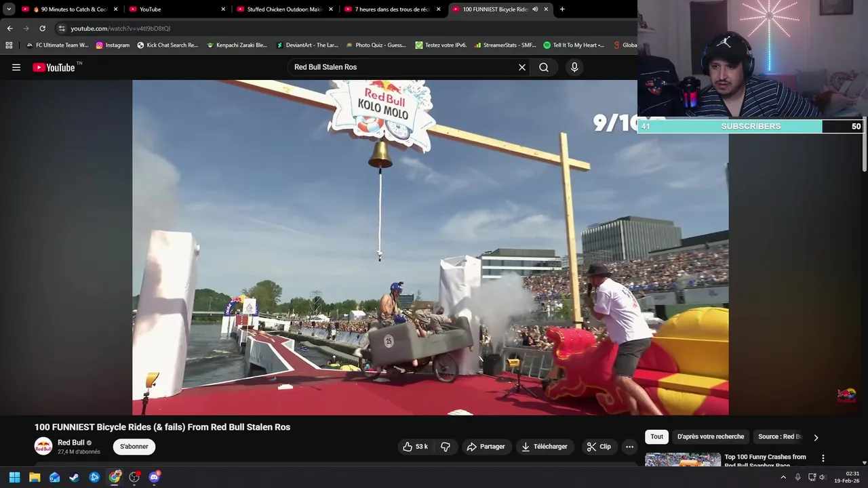Image resolution: width=868 pixels, height=488 pixels.
Task: Select the 'Source : Red Bull' chip
Action: (780, 436)
